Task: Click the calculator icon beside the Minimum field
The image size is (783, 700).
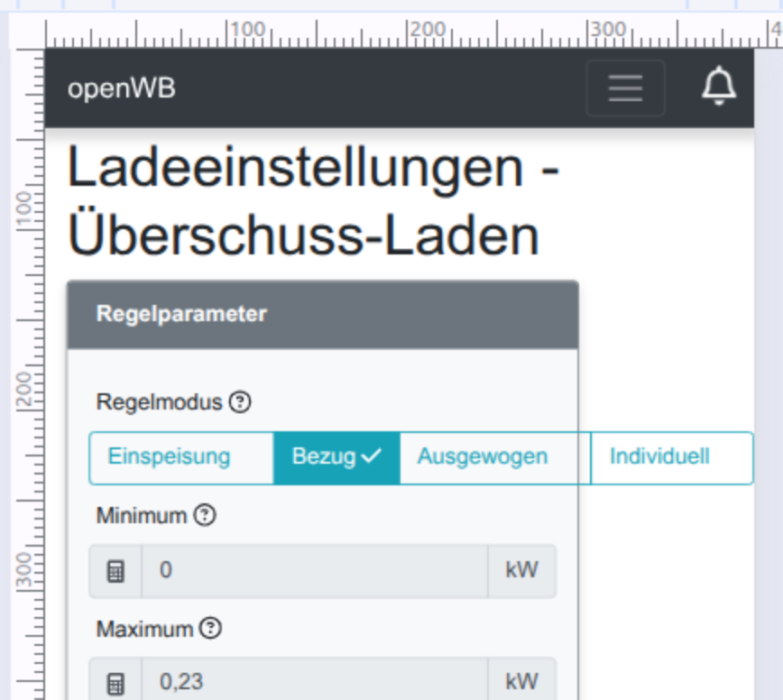Action: point(115,570)
